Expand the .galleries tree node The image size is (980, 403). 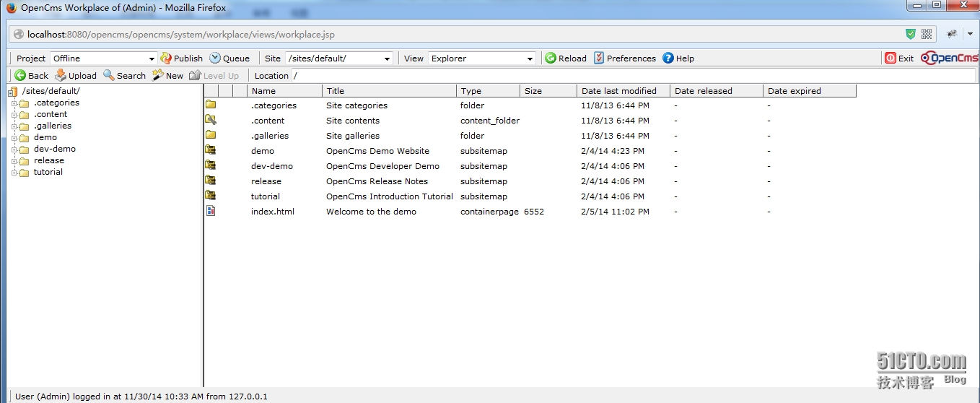pyautogui.click(x=14, y=126)
